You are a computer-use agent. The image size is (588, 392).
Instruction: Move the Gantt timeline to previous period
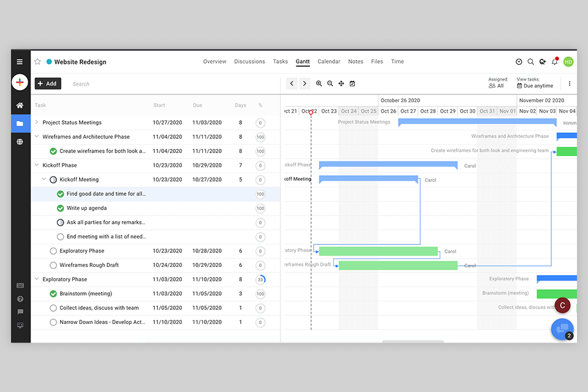(x=292, y=84)
